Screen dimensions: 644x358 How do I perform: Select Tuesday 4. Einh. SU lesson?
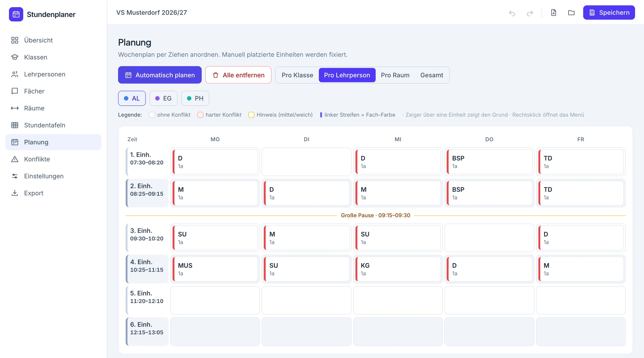[307, 269]
